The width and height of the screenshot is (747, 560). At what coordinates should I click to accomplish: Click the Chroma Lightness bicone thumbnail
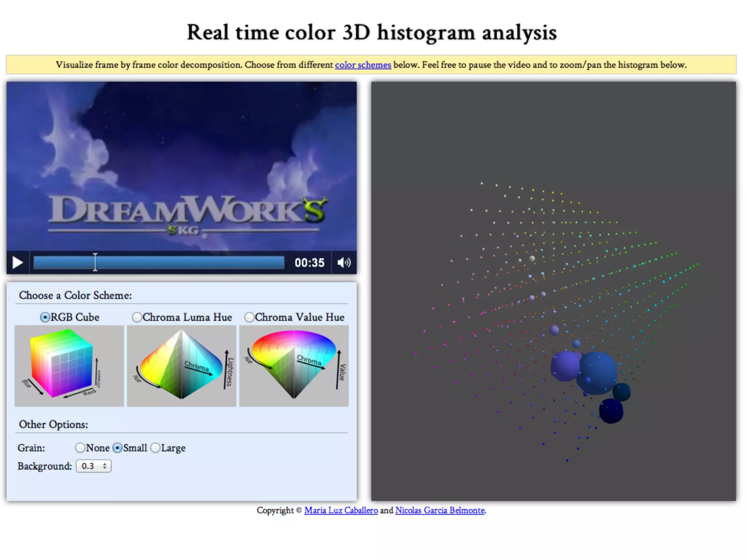tap(182, 366)
